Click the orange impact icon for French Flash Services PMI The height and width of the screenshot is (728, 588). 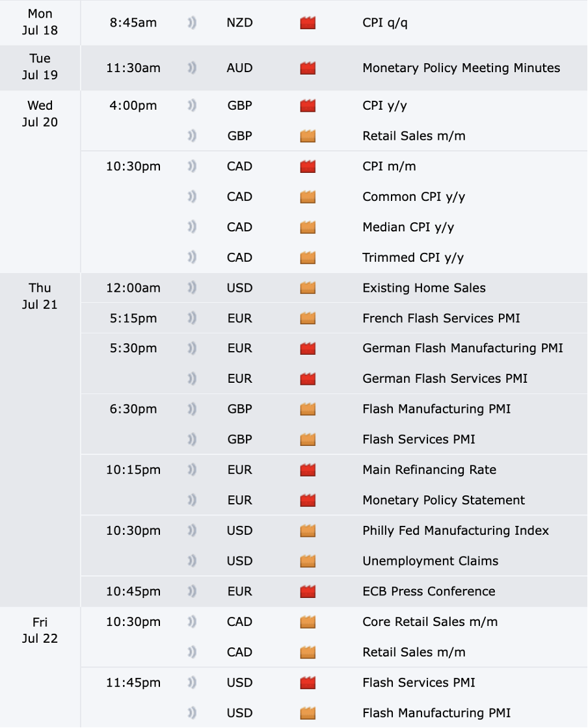pyautogui.click(x=308, y=318)
